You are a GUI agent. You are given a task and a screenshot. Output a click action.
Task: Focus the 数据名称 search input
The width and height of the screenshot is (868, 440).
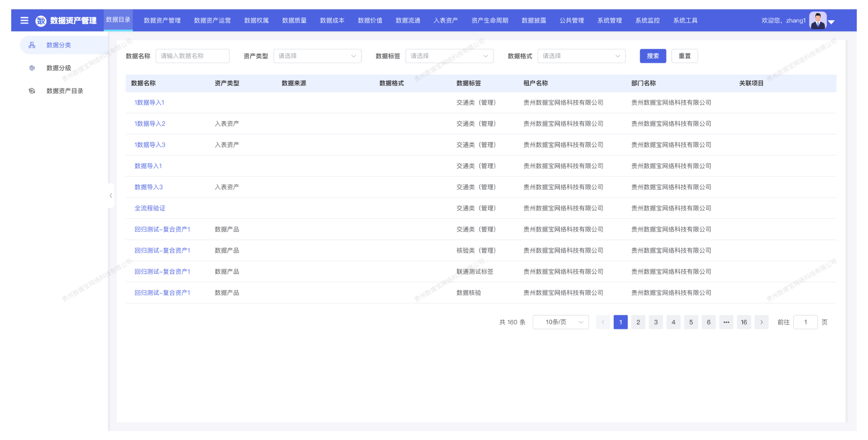pyautogui.click(x=193, y=56)
